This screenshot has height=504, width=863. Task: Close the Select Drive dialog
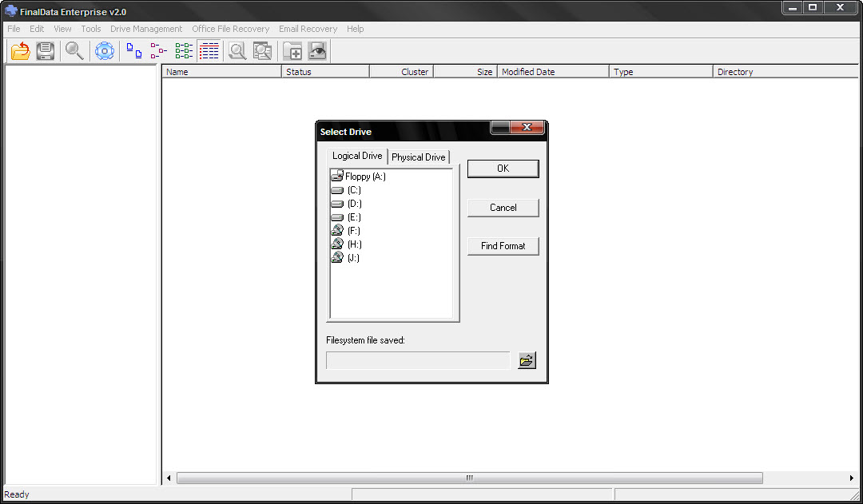(x=527, y=128)
